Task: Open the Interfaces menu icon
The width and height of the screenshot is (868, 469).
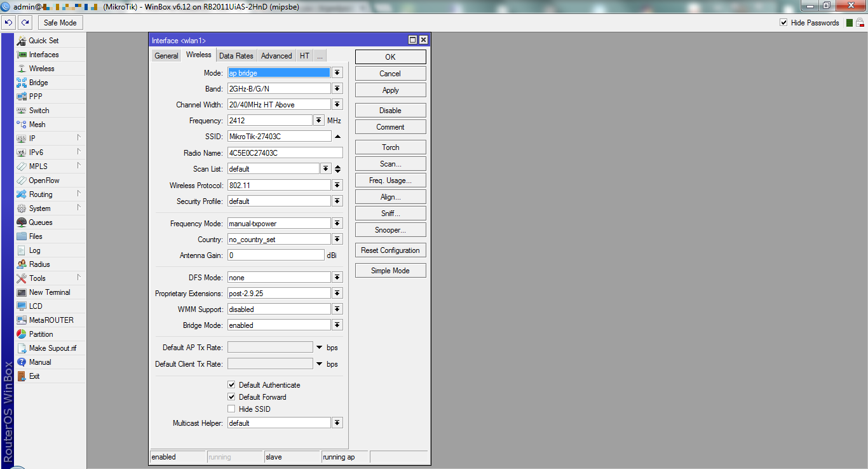Action: (x=22, y=55)
